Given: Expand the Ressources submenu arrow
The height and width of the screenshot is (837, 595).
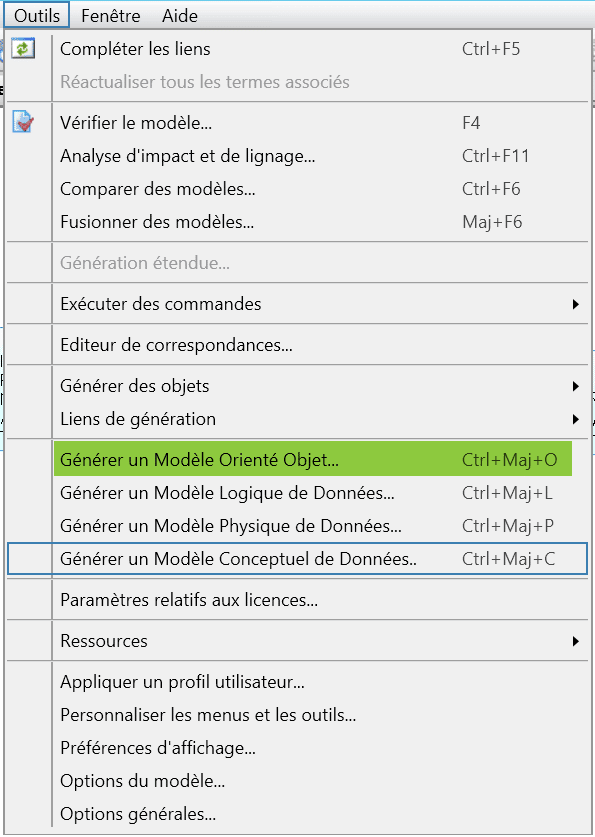Looking at the screenshot, I should 576,641.
